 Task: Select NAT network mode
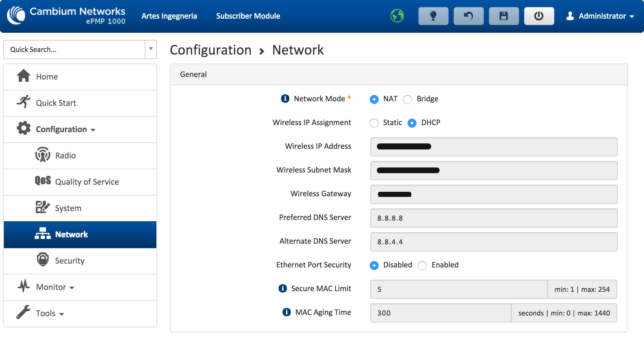click(x=374, y=99)
